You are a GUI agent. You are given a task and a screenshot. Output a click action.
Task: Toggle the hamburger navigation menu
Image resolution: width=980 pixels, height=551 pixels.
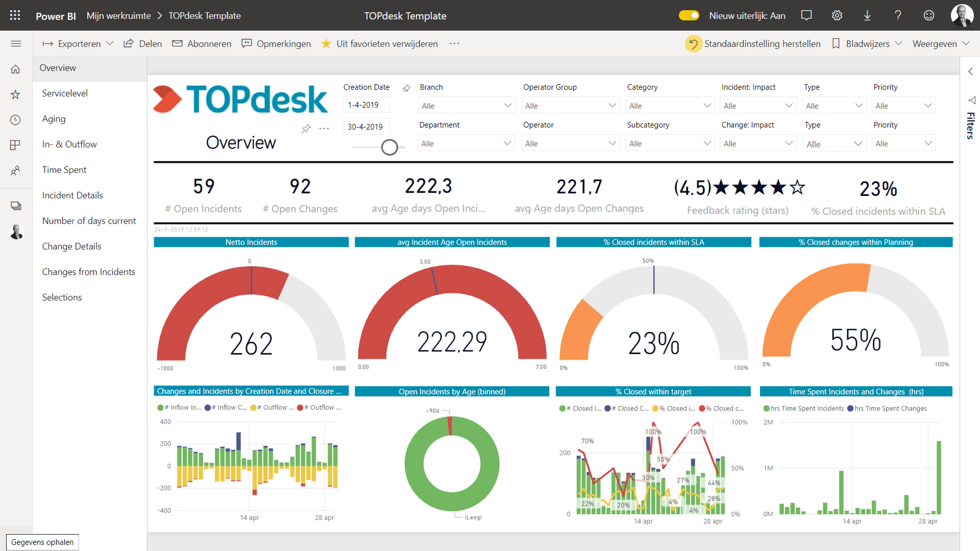(16, 44)
